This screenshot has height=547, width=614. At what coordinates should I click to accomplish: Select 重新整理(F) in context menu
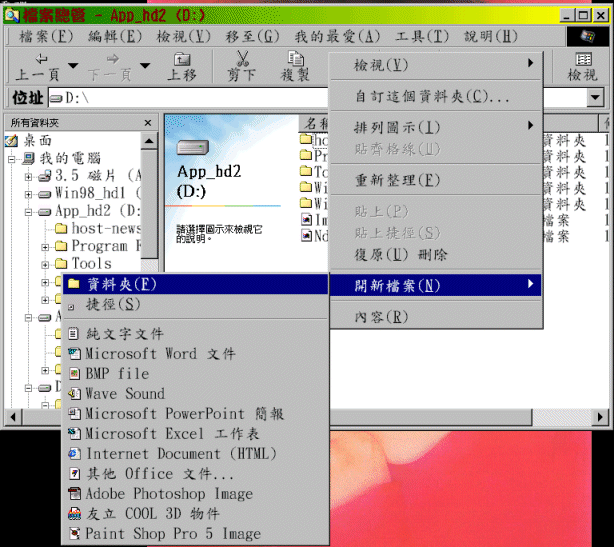pos(397,181)
